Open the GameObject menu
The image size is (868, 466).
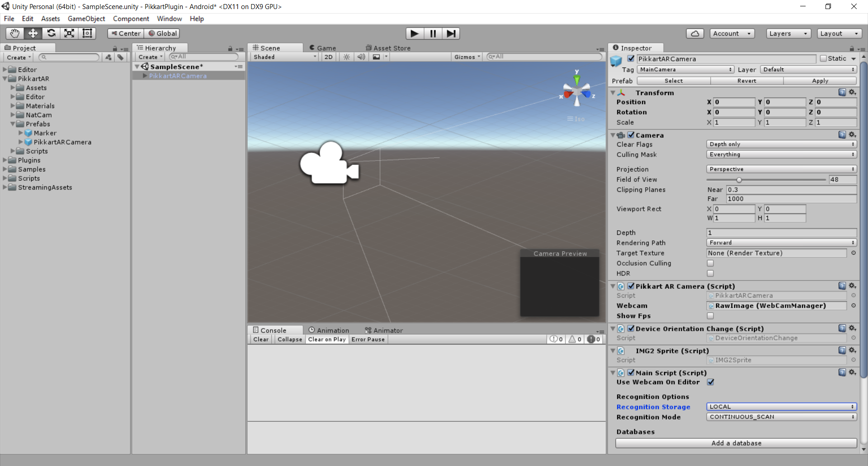click(86, 19)
